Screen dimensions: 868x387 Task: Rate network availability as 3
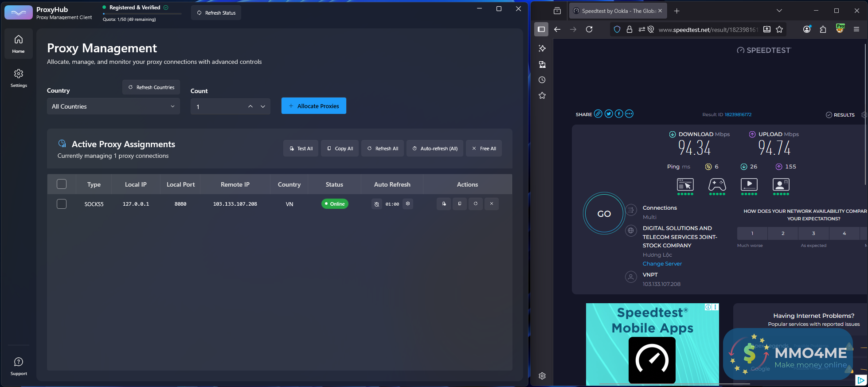coord(813,233)
